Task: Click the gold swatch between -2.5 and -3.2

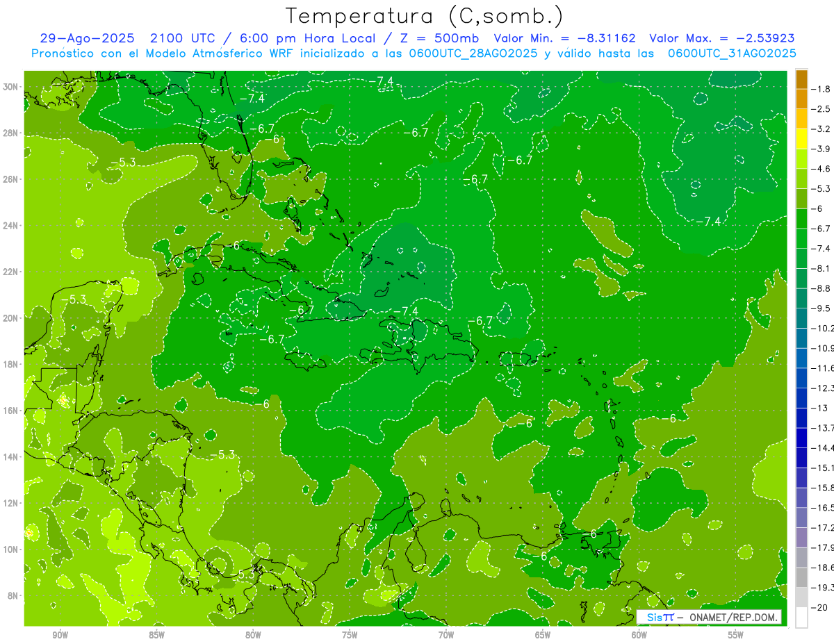Action: point(801,119)
